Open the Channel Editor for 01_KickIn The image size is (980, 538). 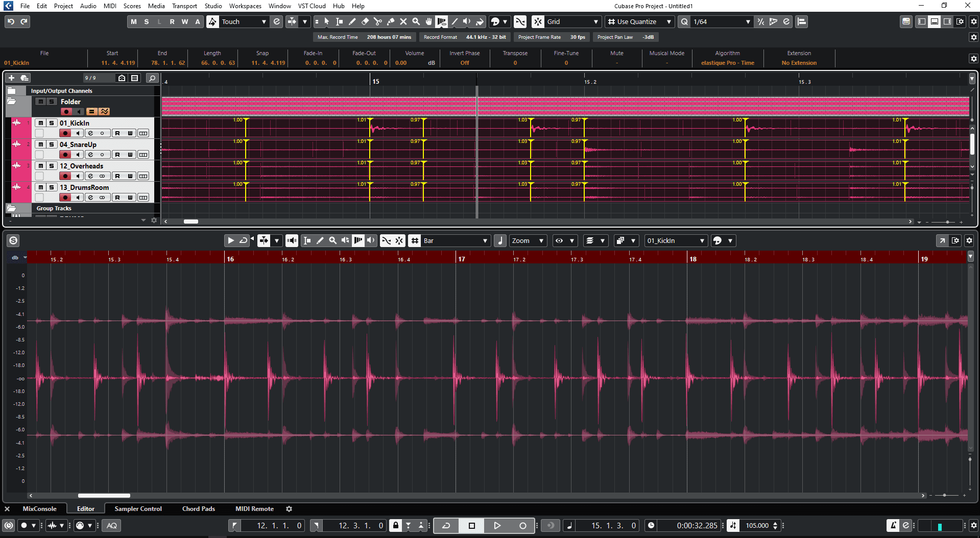[x=91, y=133]
